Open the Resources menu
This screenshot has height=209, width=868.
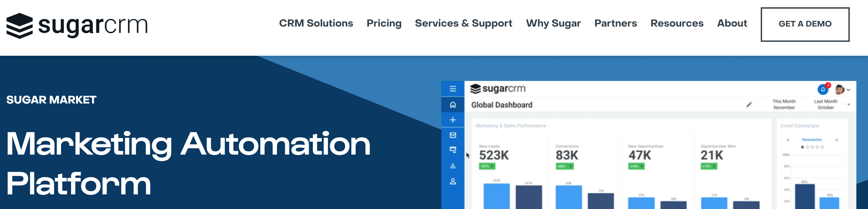click(677, 23)
